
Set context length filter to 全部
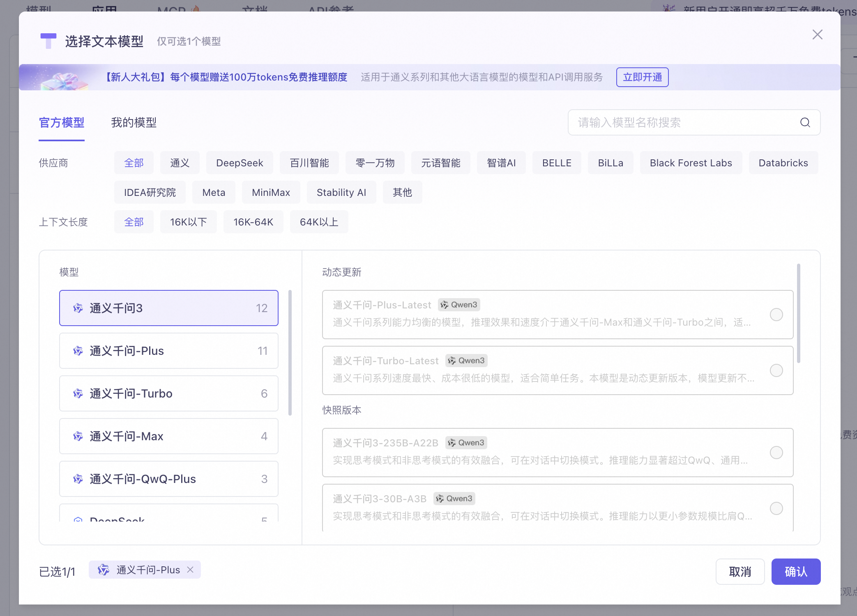134,222
